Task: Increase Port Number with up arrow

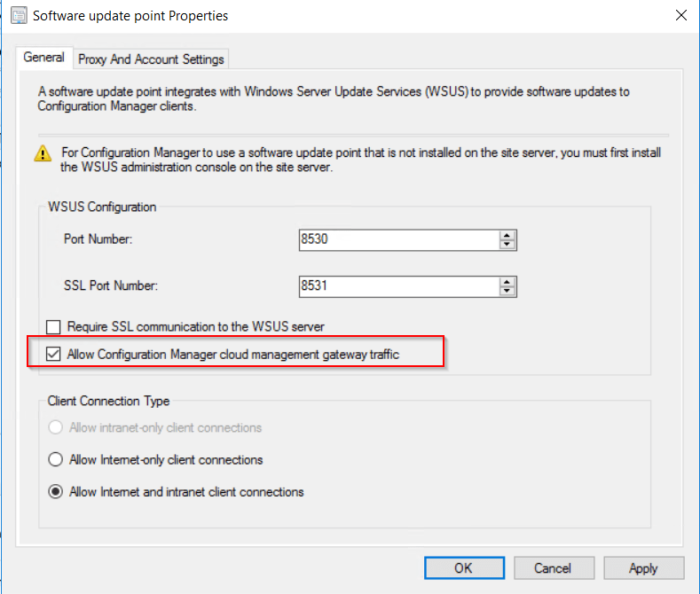Action: 507,235
